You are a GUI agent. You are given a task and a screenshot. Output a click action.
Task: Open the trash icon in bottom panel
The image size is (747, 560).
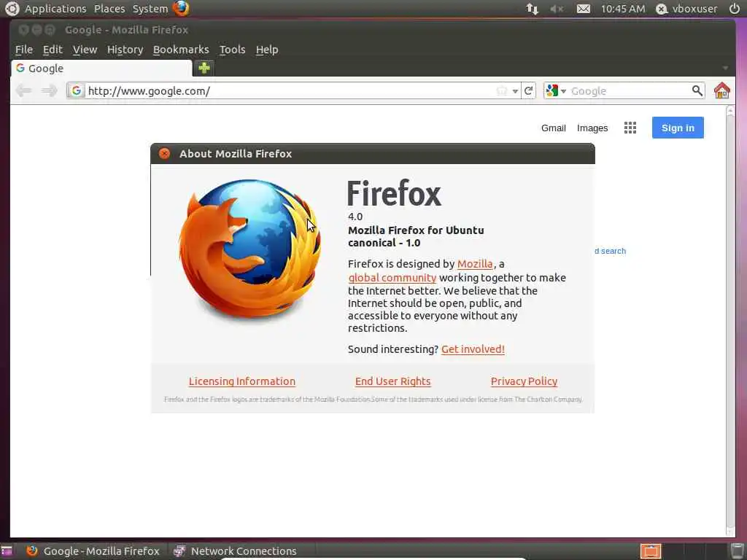pos(737,551)
